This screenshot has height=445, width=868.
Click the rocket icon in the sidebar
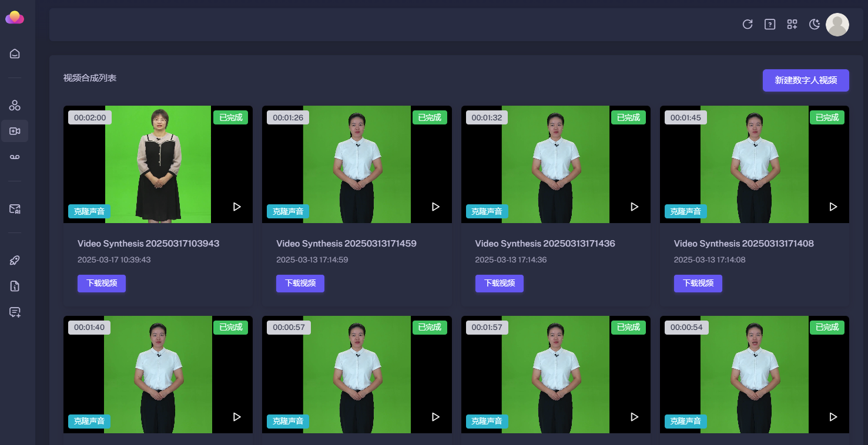[x=15, y=260]
